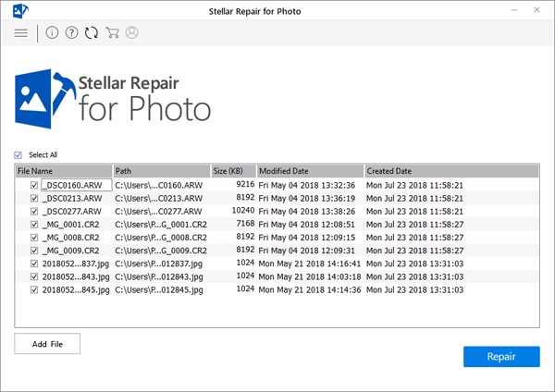Uncheck the _MG_0001.CR2 checkbox

[x=34, y=225]
